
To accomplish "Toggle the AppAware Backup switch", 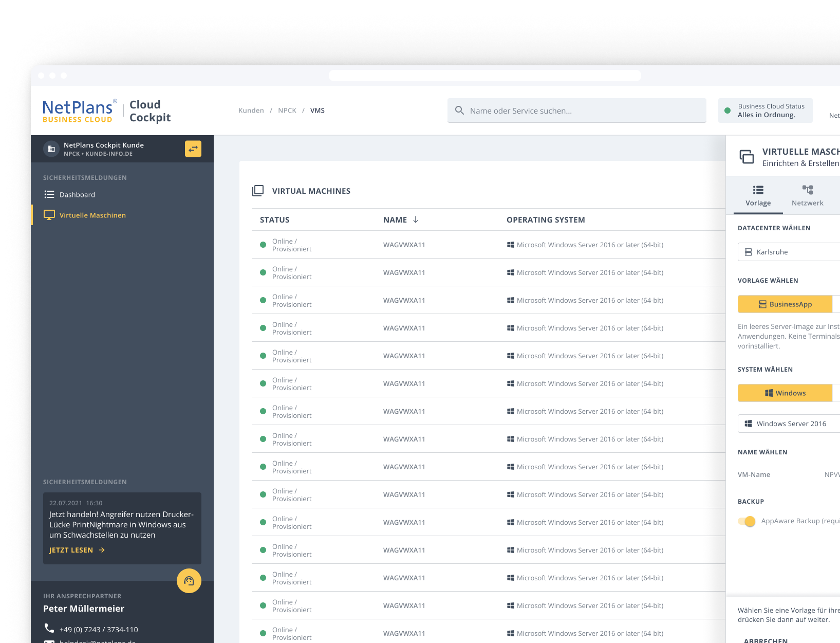I will pyautogui.click(x=746, y=521).
